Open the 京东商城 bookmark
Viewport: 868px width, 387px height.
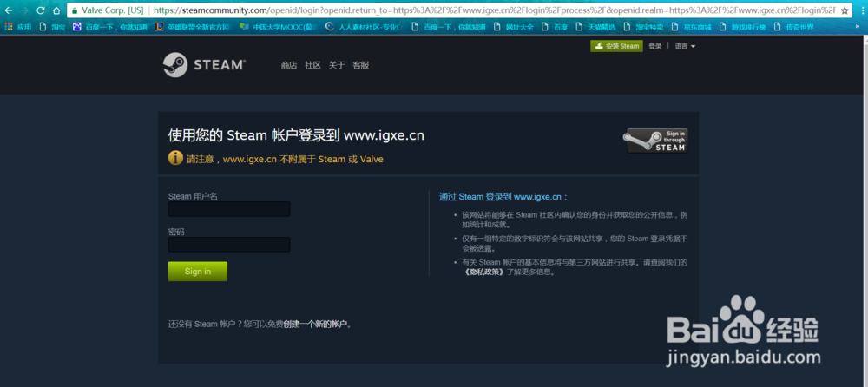tap(690, 27)
